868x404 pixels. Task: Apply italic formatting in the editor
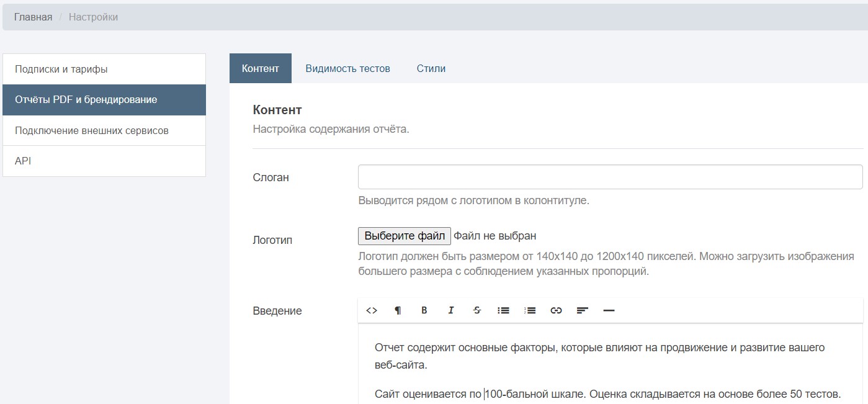point(451,310)
